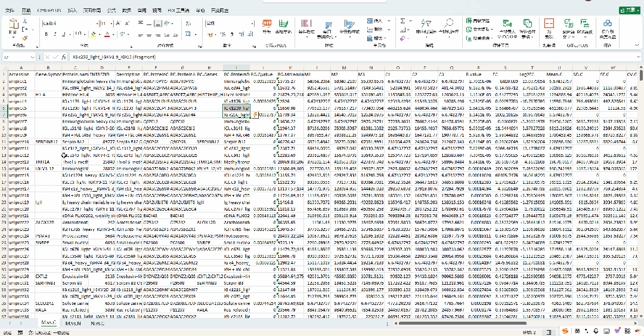This screenshot has height=336, width=644.
Task: Open the yellow fill color picker
Action: tap(94, 35)
